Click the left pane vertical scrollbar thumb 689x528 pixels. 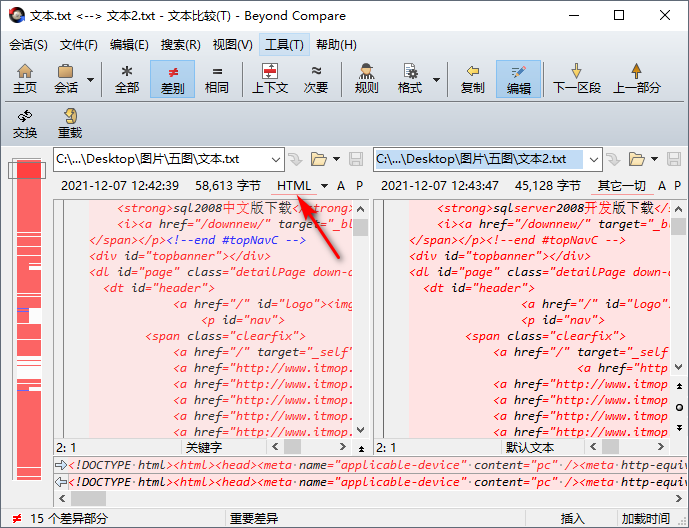(x=361, y=228)
